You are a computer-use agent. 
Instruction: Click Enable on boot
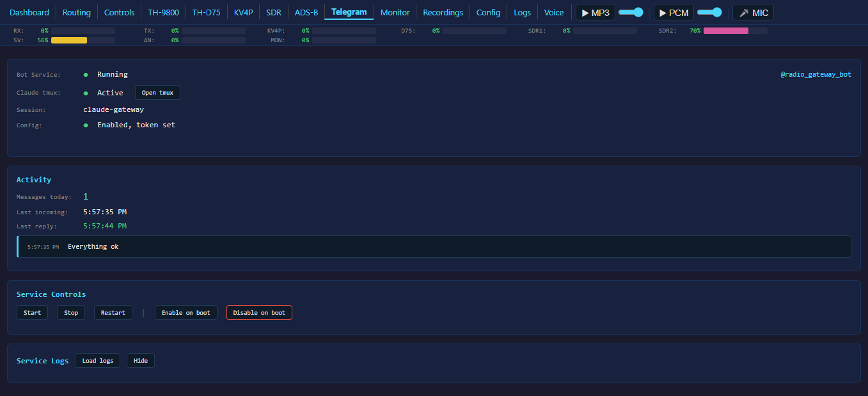click(186, 313)
